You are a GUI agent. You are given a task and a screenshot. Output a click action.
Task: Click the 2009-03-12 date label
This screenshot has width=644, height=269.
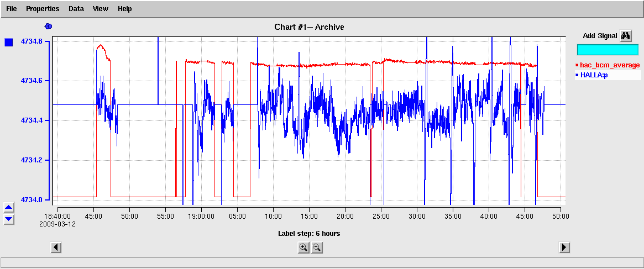(x=57, y=224)
